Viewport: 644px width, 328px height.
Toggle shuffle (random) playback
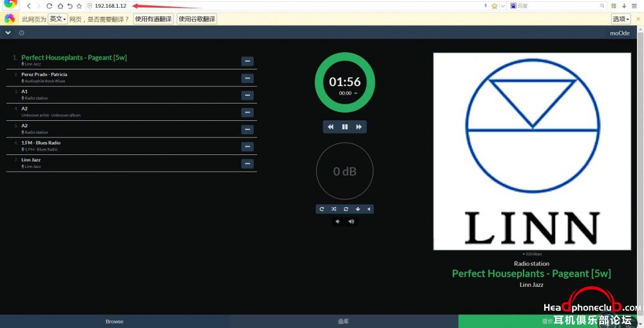(x=334, y=209)
